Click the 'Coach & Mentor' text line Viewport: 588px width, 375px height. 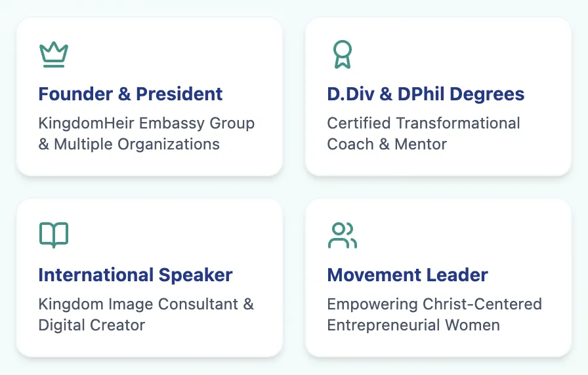387,144
